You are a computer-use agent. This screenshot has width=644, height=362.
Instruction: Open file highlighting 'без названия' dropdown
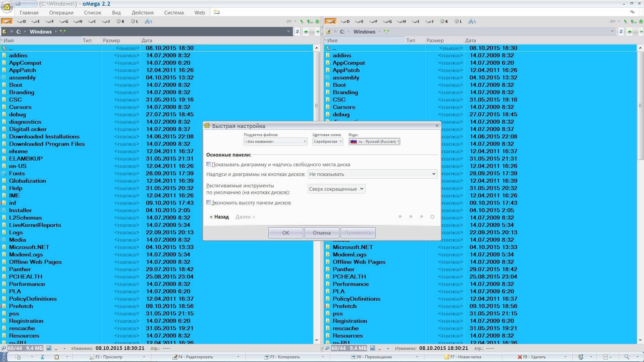[275, 141]
